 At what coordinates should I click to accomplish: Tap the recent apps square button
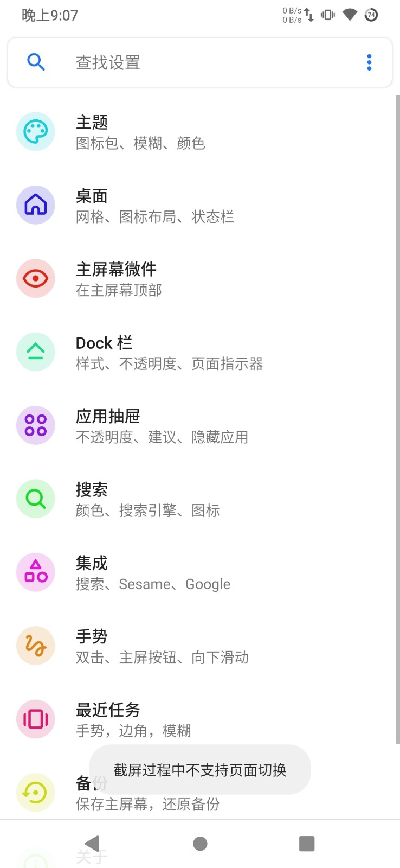coord(307,844)
